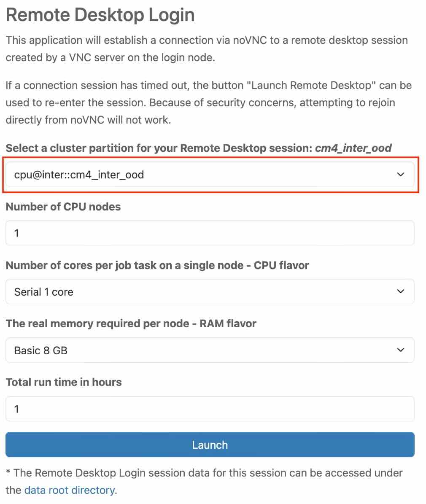This screenshot has height=504, width=426.
Task: Focus the Total run time in hours field
Action: click(210, 409)
